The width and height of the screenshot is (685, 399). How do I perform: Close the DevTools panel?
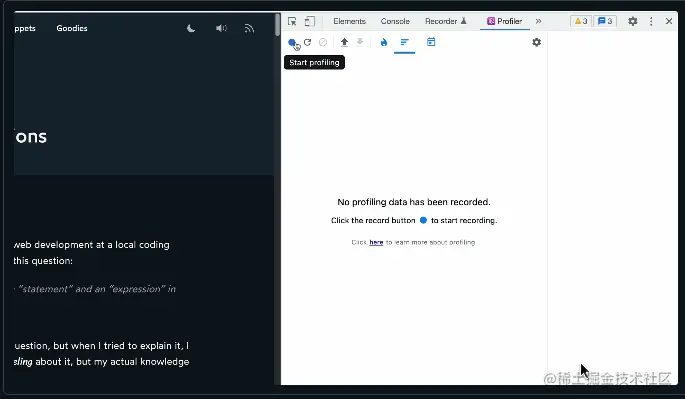point(669,21)
